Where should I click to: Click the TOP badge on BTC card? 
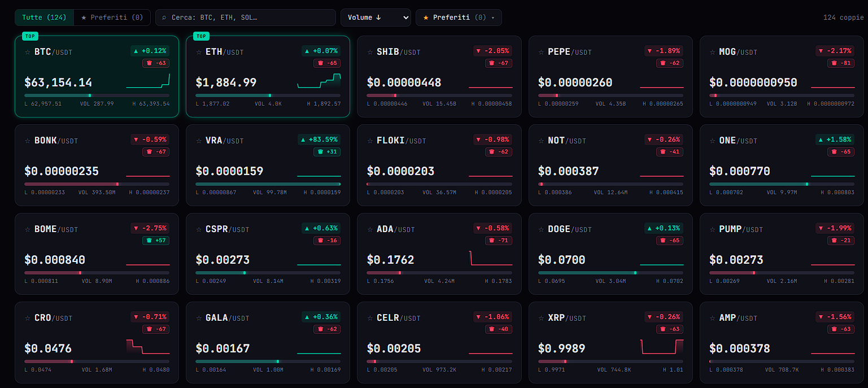click(30, 37)
